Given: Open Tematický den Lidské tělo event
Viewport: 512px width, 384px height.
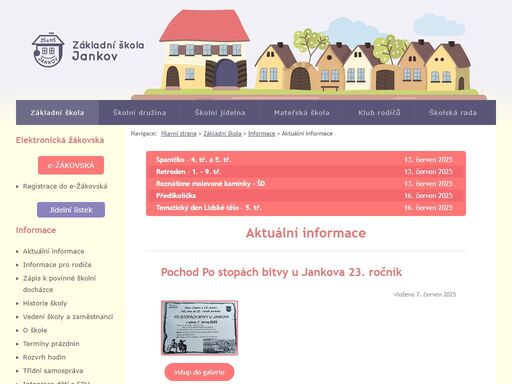Looking at the screenshot, I should pos(306,208).
